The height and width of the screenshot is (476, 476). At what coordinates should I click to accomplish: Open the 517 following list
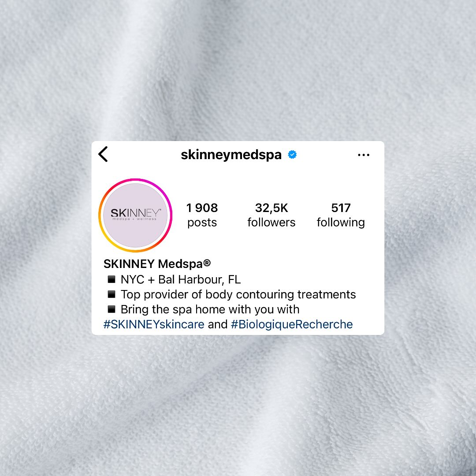tap(341, 215)
